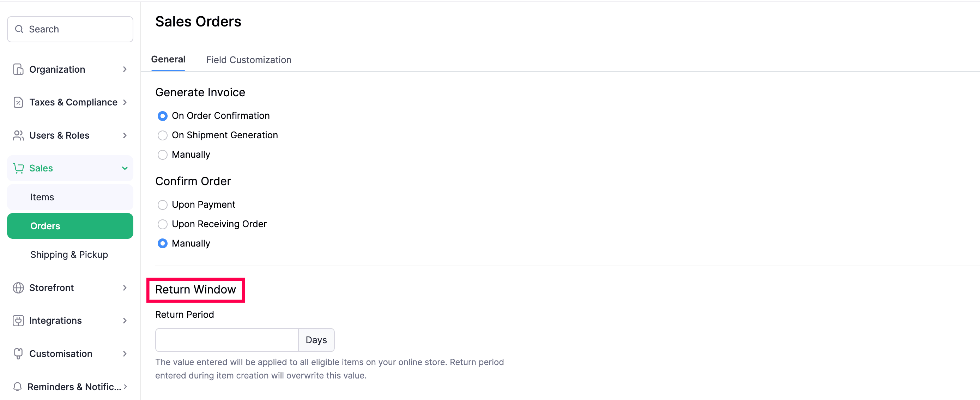
Task: Click the Organization building icon
Action: (x=18, y=69)
